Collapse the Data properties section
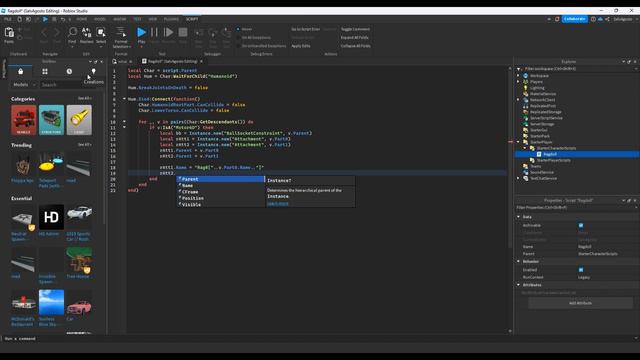 click(519, 217)
